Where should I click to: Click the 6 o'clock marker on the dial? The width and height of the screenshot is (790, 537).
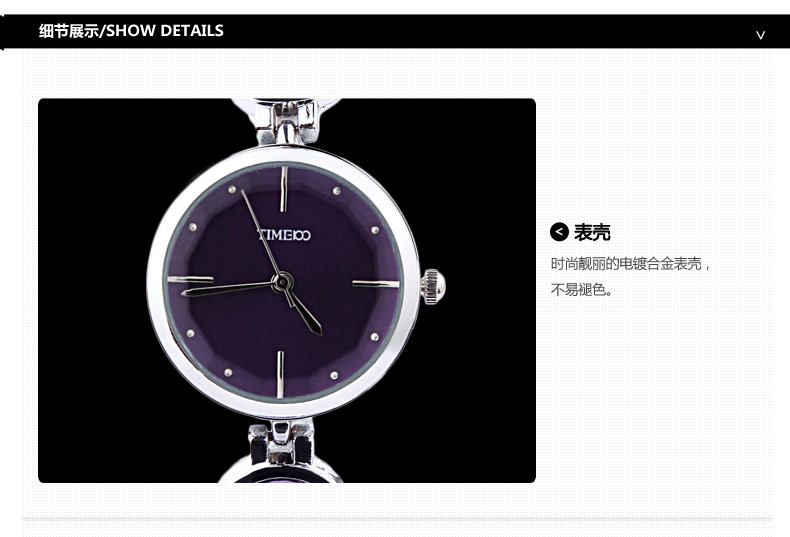point(280,375)
